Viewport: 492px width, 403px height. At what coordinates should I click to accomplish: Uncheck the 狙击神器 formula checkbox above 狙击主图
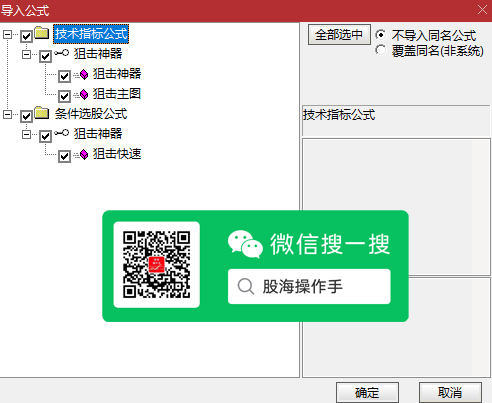pos(64,76)
